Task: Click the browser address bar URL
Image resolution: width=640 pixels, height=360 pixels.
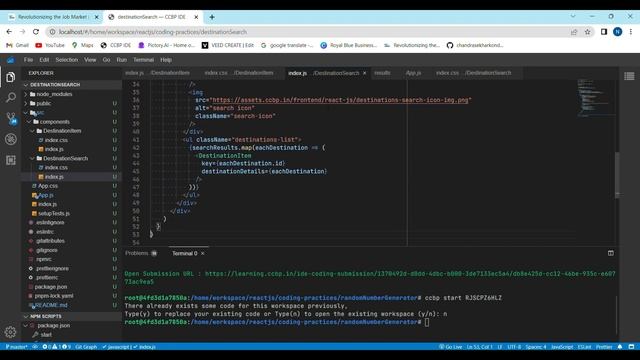Action: pos(153,32)
